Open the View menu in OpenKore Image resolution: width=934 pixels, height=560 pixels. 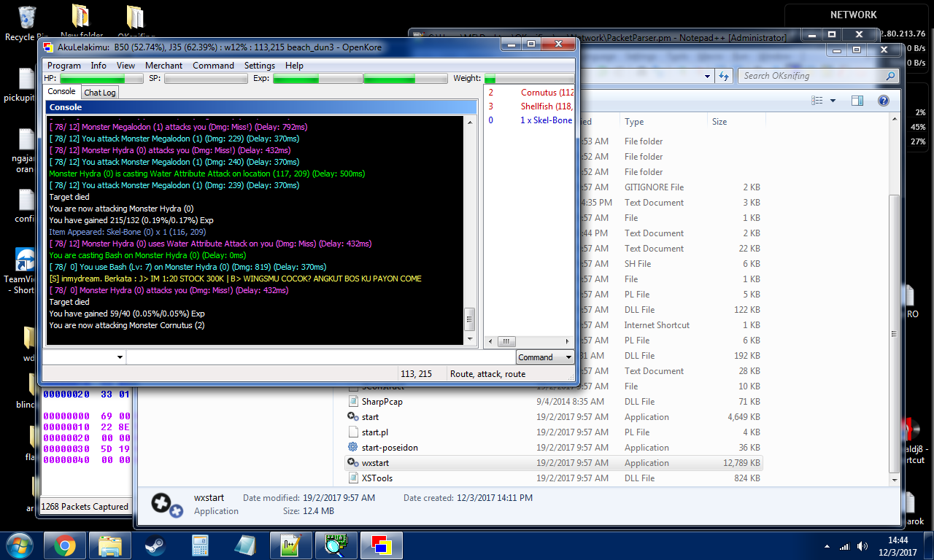tap(126, 66)
